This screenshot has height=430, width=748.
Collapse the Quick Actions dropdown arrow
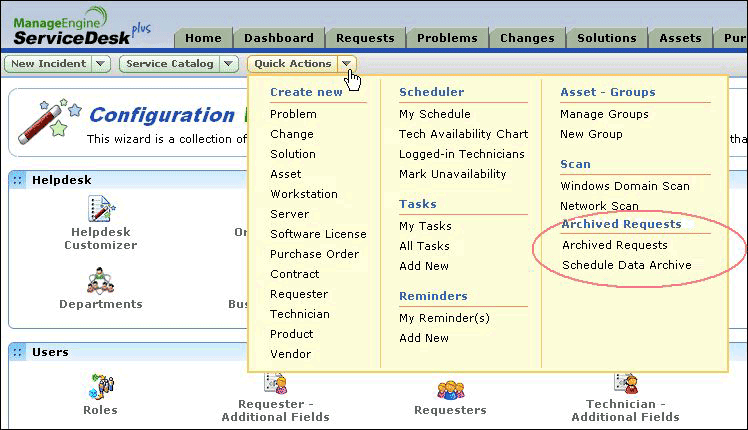[x=346, y=64]
